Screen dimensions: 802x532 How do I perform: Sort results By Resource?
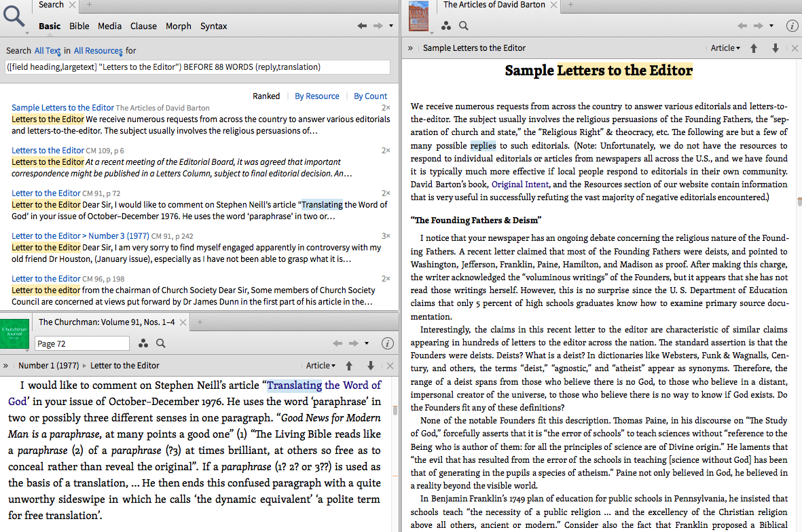[x=316, y=96]
